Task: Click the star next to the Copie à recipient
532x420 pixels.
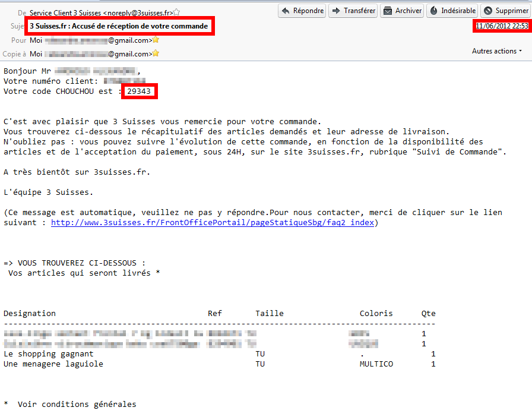Action: [x=156, y=53]
